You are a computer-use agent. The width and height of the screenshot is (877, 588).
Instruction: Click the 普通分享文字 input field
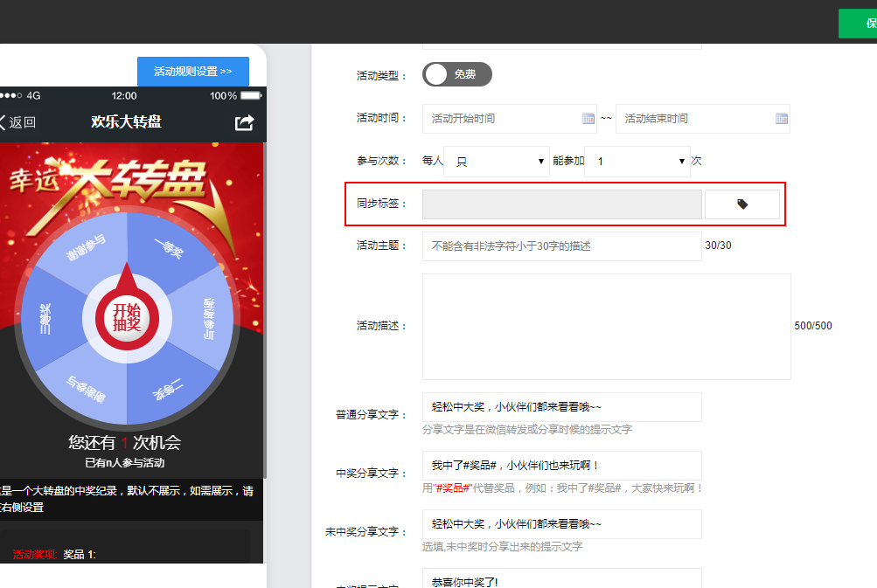tap(561, 407)
